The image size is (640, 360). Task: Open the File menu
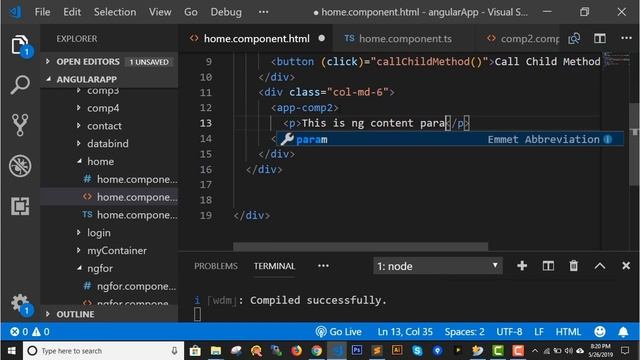click(x=42, y=12)
